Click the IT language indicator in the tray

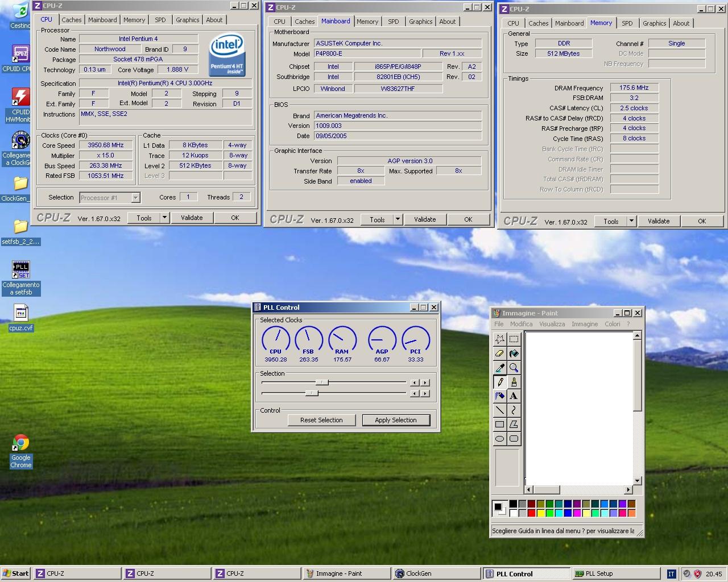pyautogui.click(x=671, y=574)
